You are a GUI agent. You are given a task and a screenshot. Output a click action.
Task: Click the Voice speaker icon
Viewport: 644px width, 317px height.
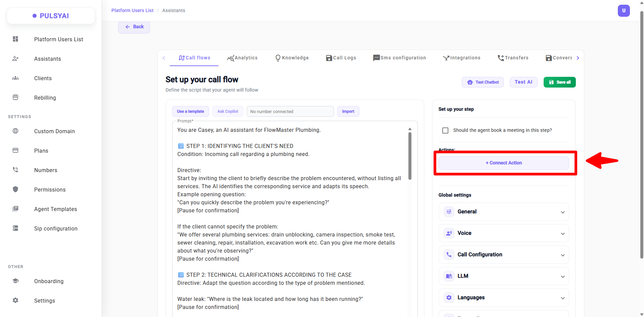coord(449,233)
